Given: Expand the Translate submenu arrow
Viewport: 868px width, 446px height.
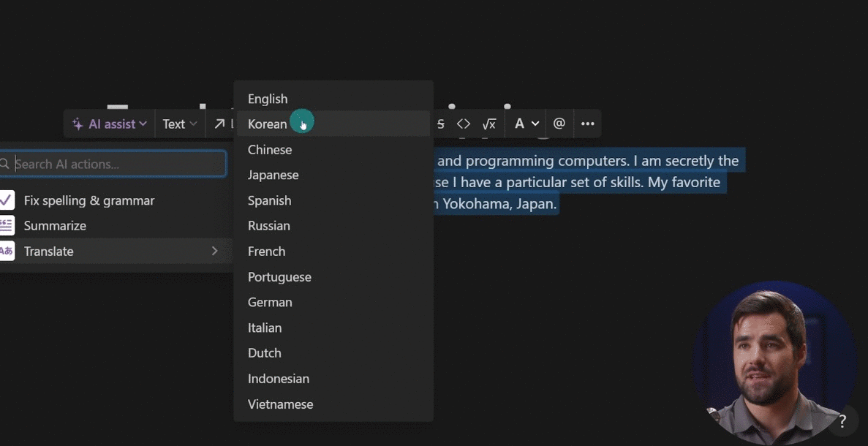Looking at the screenshot, I should click(x=214, y=251).
